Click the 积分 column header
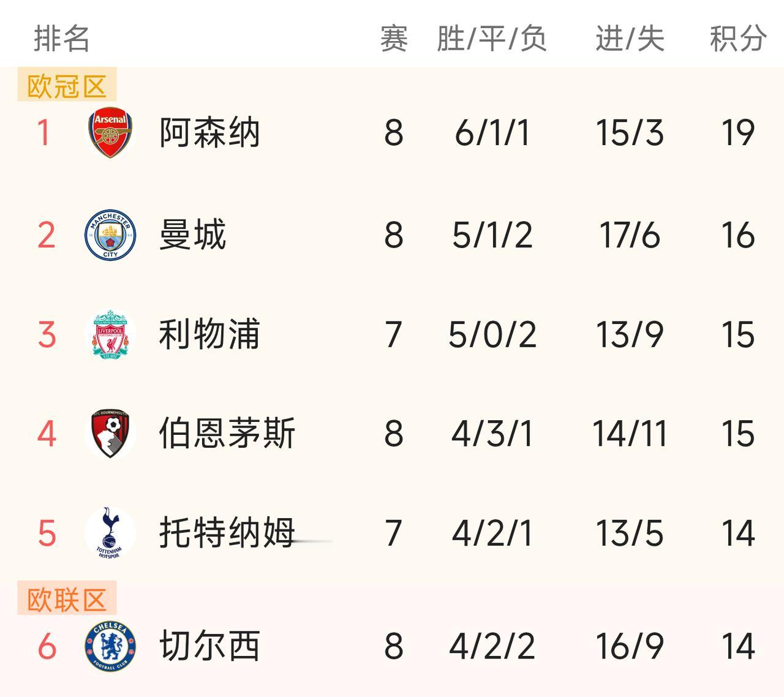This screenshot has width=784, height=697. 737,39
